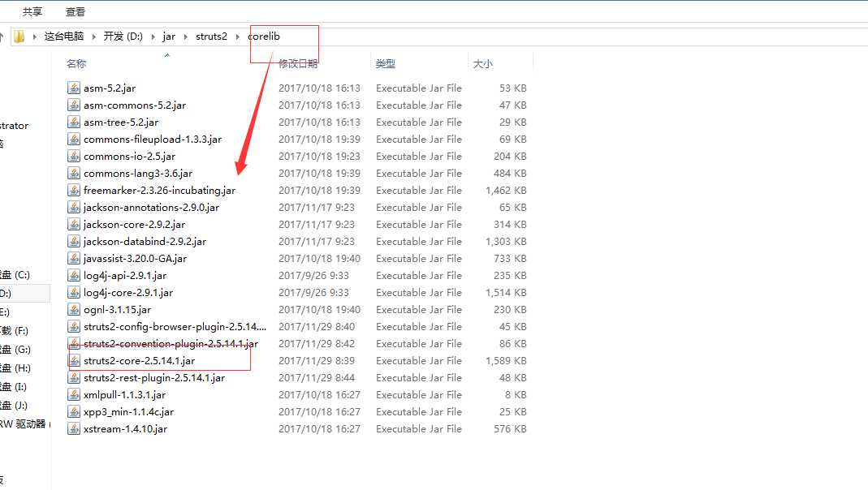Sort files by 名称 column header
The width and height of the screenshot is (868, 490).
[76, 63]
